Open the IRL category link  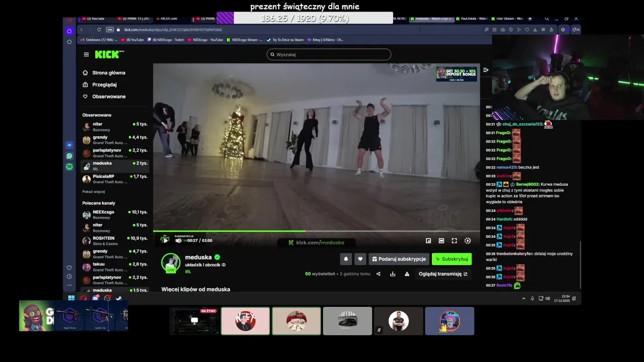point(188,271)
